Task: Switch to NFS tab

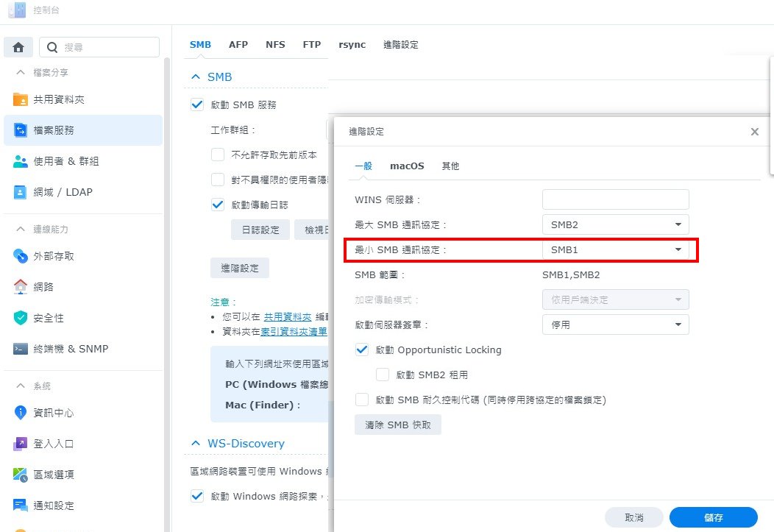Action: click(x=275, y=44)
